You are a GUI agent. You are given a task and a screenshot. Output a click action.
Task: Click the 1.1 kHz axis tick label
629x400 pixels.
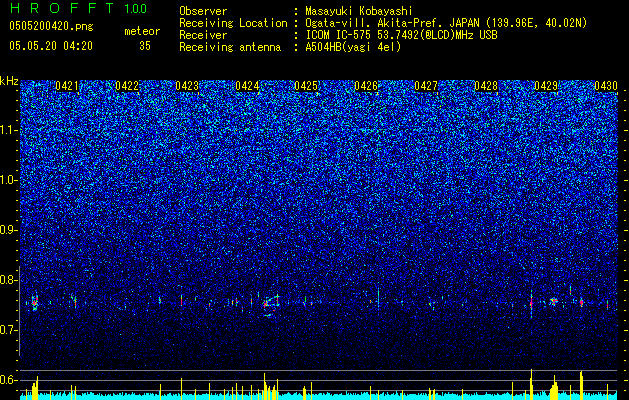pyautogui.click(x=9, y=131)
